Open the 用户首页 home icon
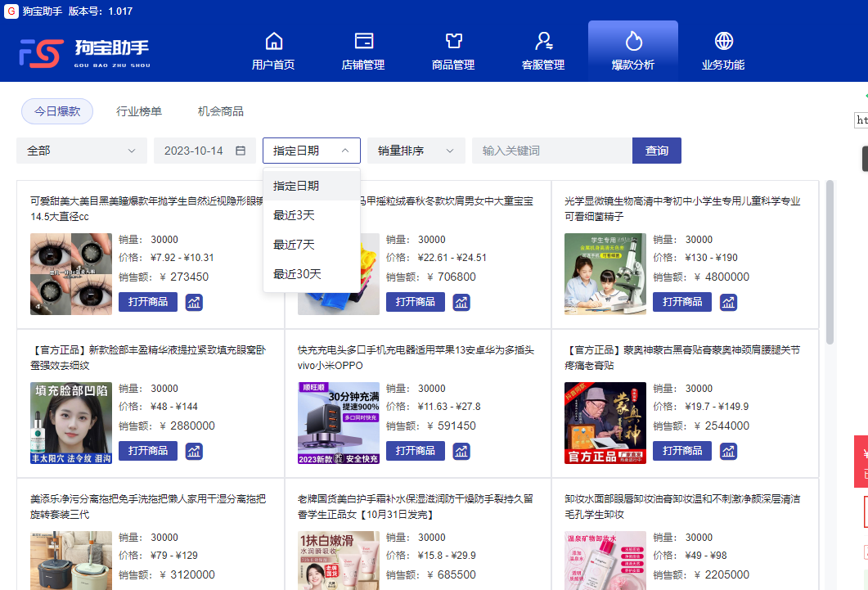 click(274, 41)
